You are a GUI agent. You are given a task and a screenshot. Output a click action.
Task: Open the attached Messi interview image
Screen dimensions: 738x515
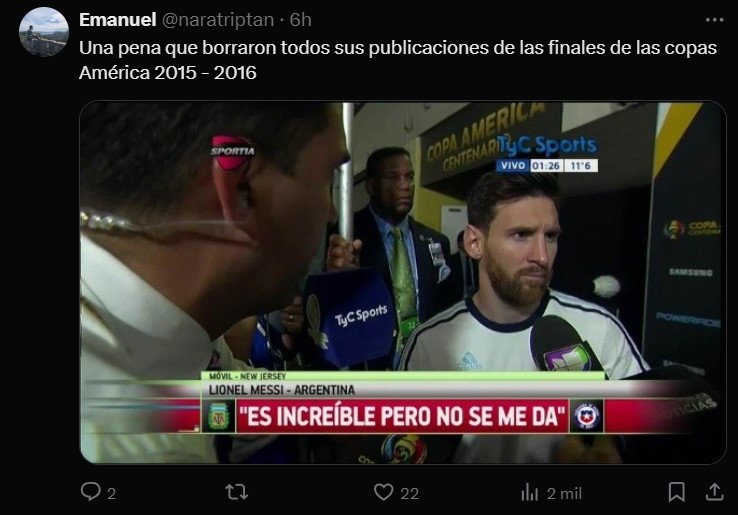click(x=403, y=282)
